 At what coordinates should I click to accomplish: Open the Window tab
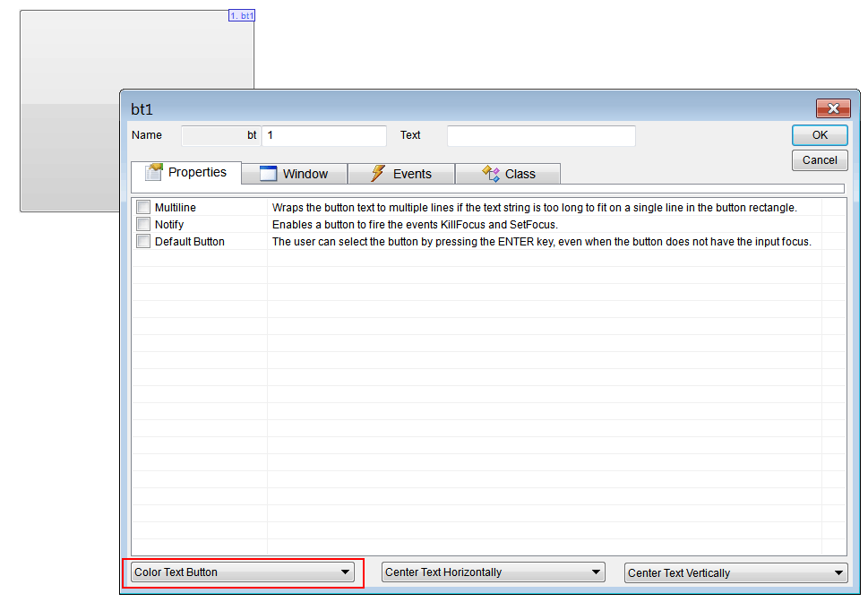point(295,174)
